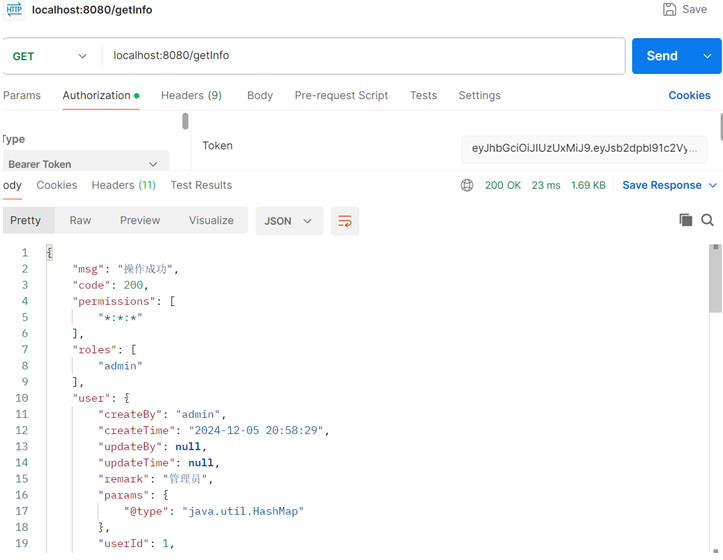Open the Settings tab

pyautogui.click(x=479, y=95)
